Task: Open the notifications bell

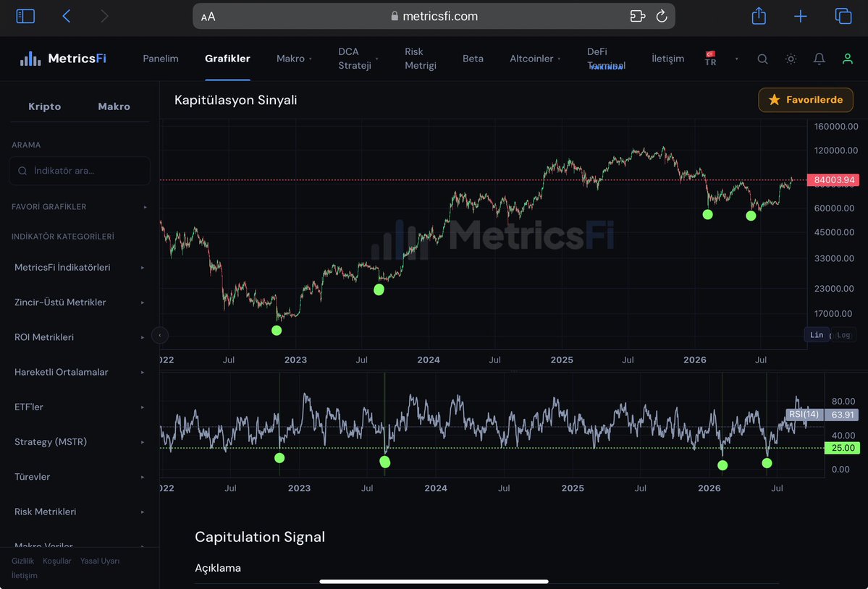Action: click(x=819, y=59)
